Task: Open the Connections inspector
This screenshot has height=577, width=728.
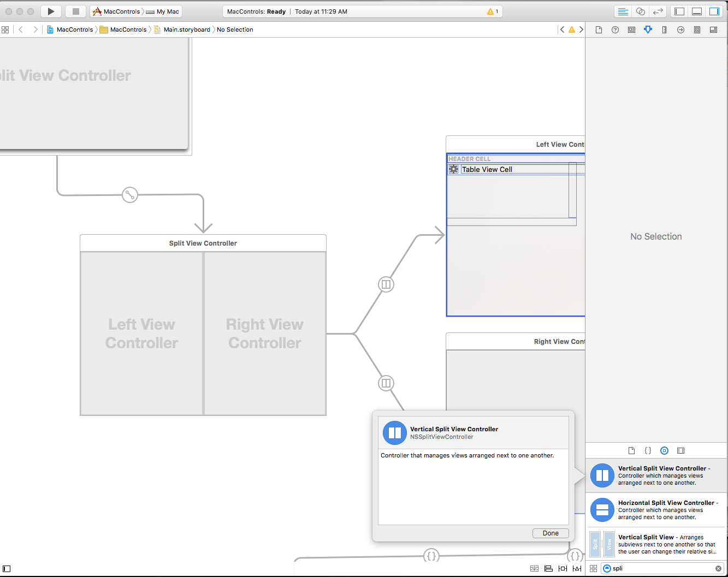Action: click(680, 29)
